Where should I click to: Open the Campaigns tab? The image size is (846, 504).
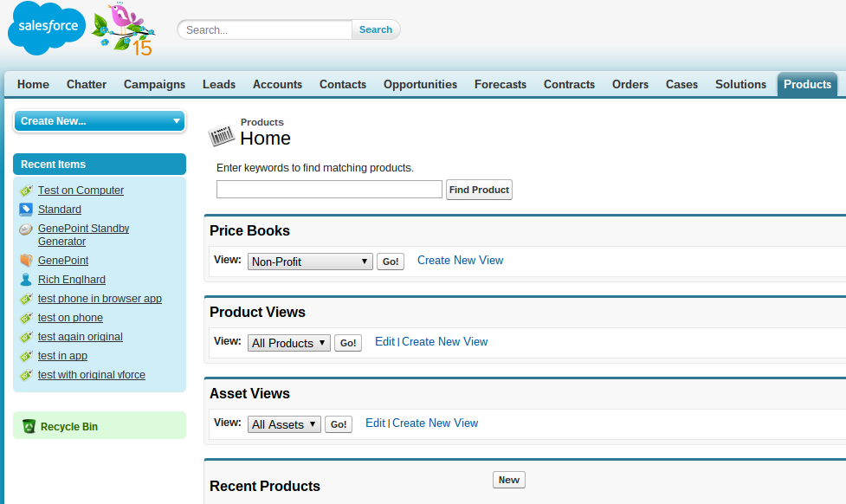(154, 84)
